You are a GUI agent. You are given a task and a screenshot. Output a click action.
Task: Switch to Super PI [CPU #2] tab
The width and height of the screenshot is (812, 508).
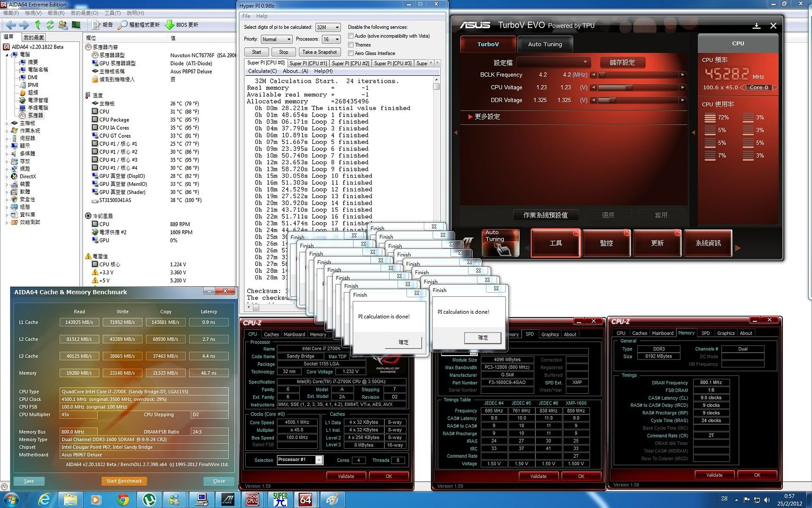coord(351,63)
